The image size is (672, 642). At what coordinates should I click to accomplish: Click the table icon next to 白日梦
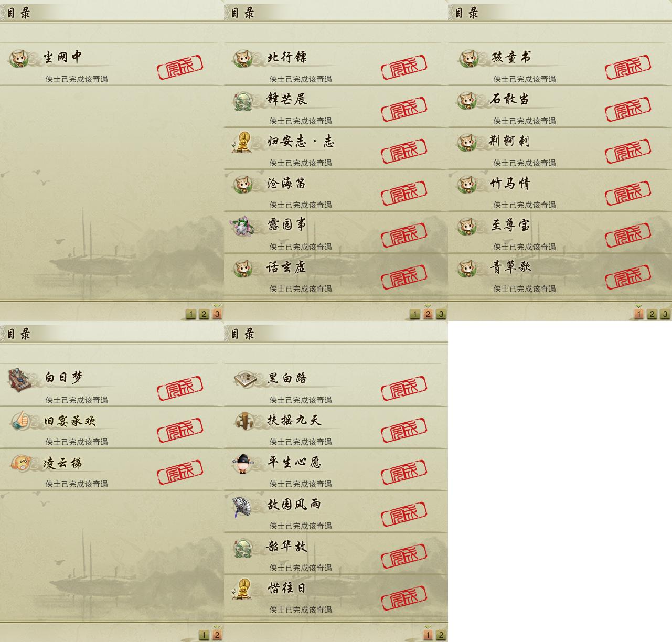[20, 379]
